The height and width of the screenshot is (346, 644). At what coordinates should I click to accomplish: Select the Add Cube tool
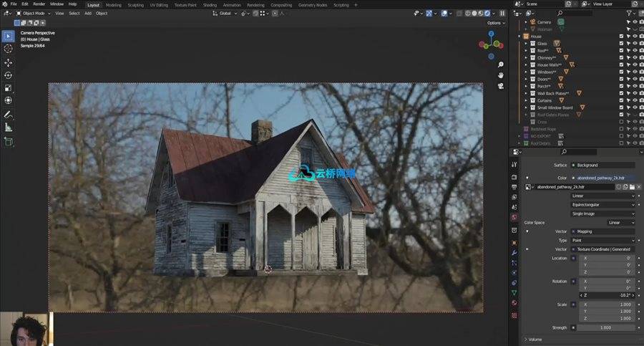(8, 142)
